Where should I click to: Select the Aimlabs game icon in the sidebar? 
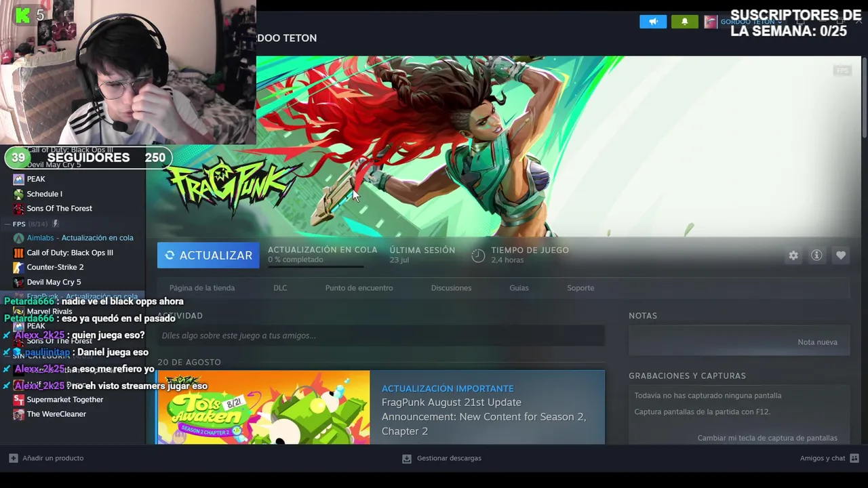tap(19, 238)
